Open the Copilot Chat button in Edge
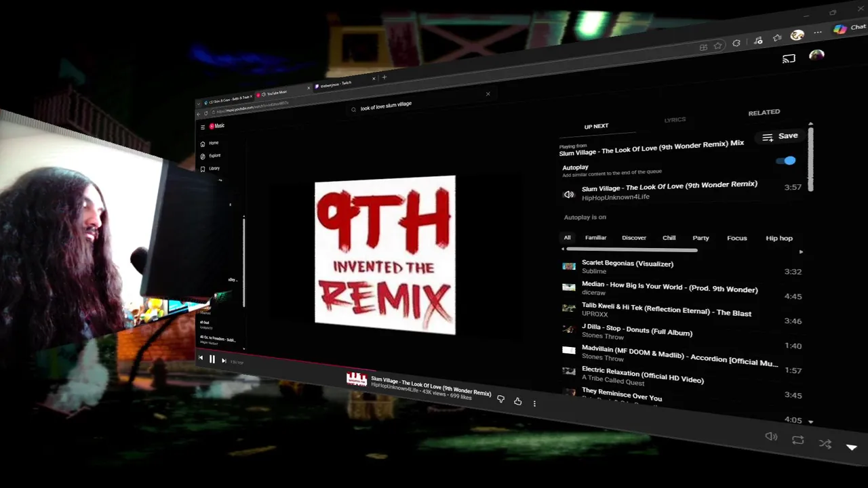The height and width of the screenshot is (488, 868). tap(849, 28)
